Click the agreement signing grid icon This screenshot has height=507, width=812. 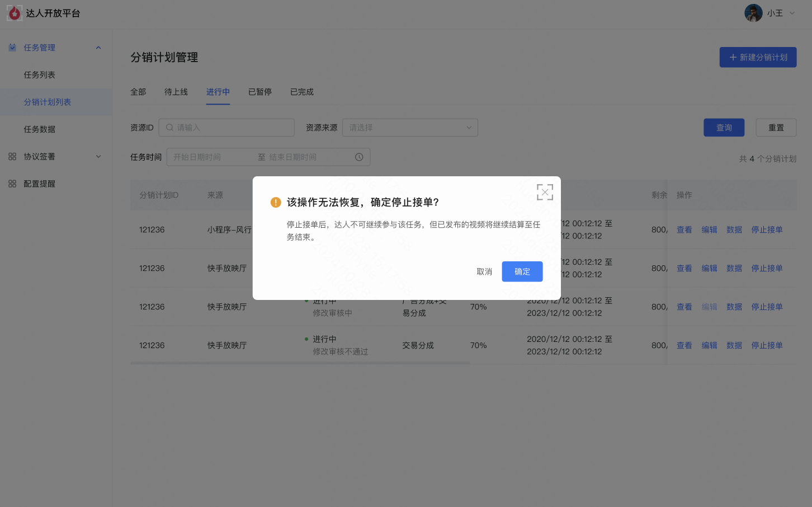[x=12, y=157]
